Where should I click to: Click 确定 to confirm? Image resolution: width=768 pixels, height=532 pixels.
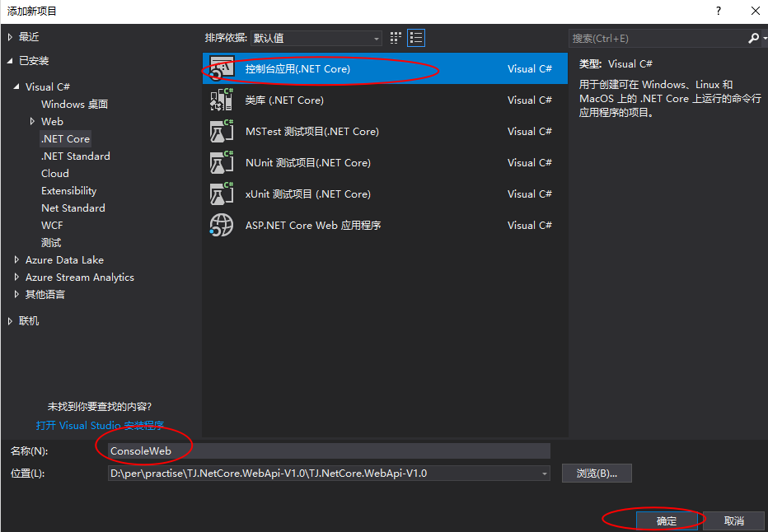point(667,521)
